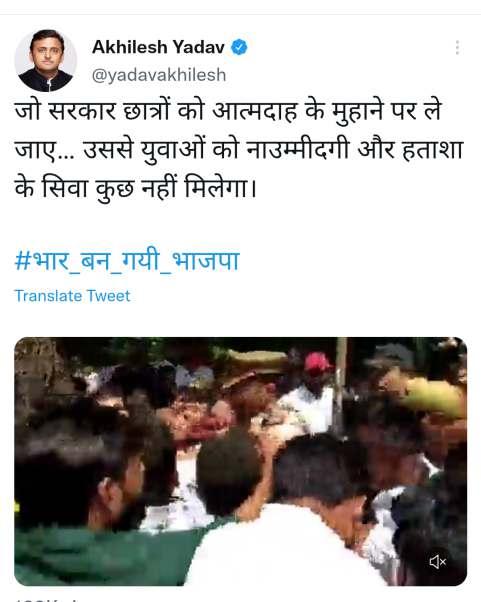Screen dimensions: 481x602
Task: Click the cut-off view count below video
Action: pyautogui.click(x=46, y=599)
